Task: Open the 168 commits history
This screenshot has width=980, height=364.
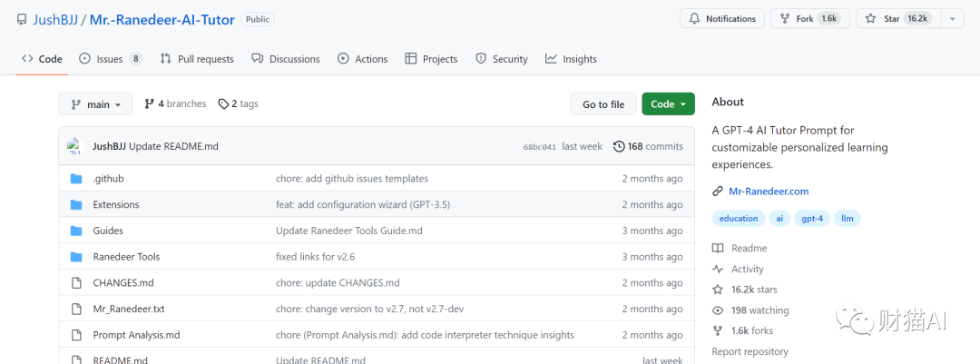Action: coord(648,146)
